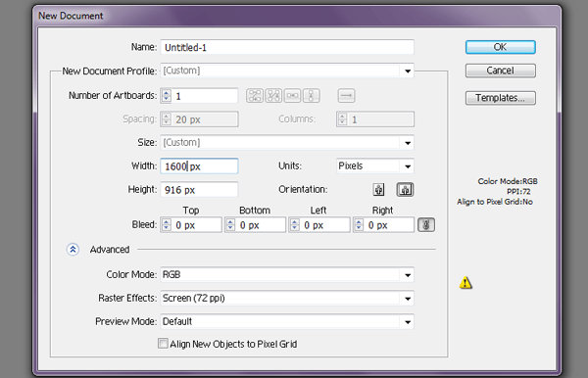The height and width of the screenshot is (378, 588).
Task: Click the Bottom bleed stepper arrows
Action: click(x=230, y=225)
